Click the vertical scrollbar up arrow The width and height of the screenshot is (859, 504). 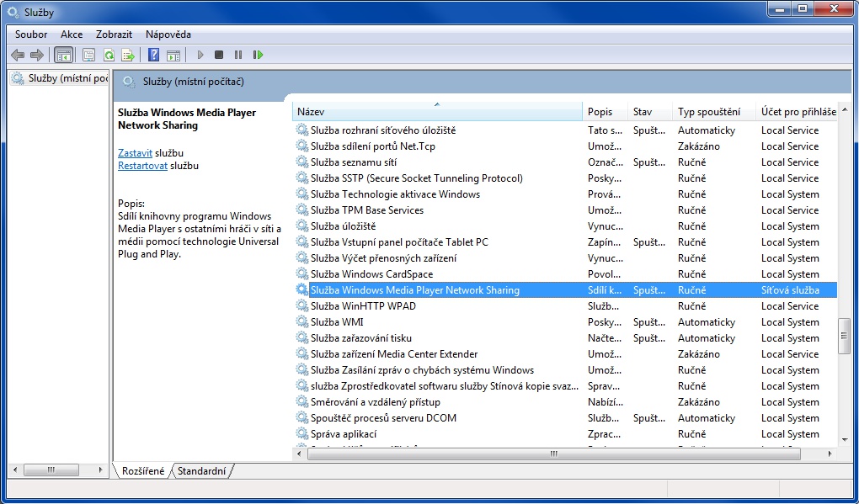tap(844, 110)
